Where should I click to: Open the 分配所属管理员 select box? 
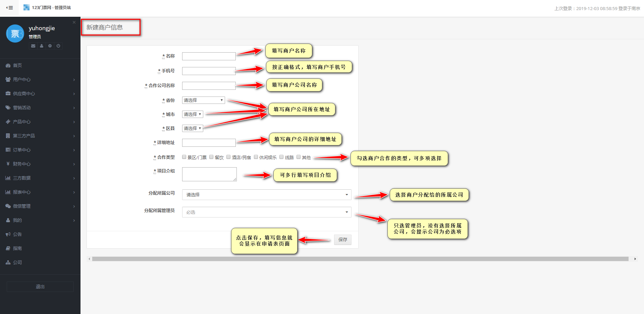coord(267,212)
